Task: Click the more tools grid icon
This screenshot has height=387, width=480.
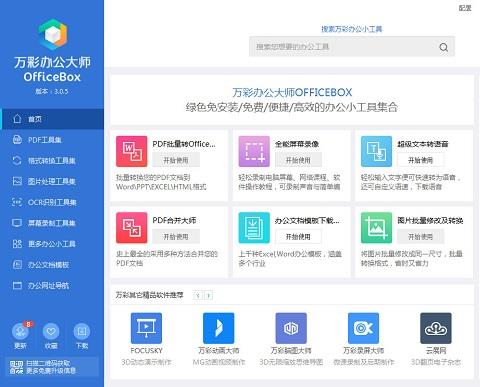Action: tap(17, 244)
